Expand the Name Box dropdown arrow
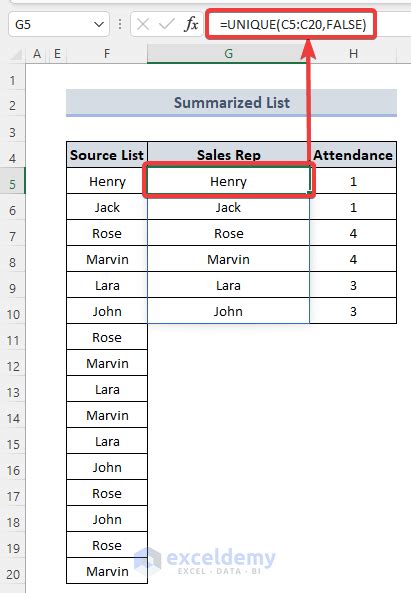The width and height of the screenshot is (411, 593). [99, 25]
